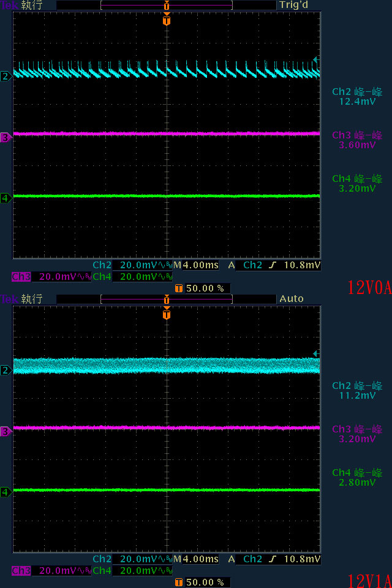Click the rising-edge trigger slope icon in 12V1A capture
The width and height of the screenshot is (392, 588).
[x=273, y=559]
